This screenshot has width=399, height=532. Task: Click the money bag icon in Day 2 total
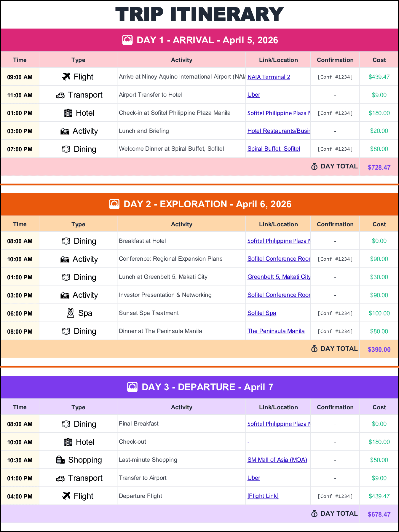tap(315, 348)
